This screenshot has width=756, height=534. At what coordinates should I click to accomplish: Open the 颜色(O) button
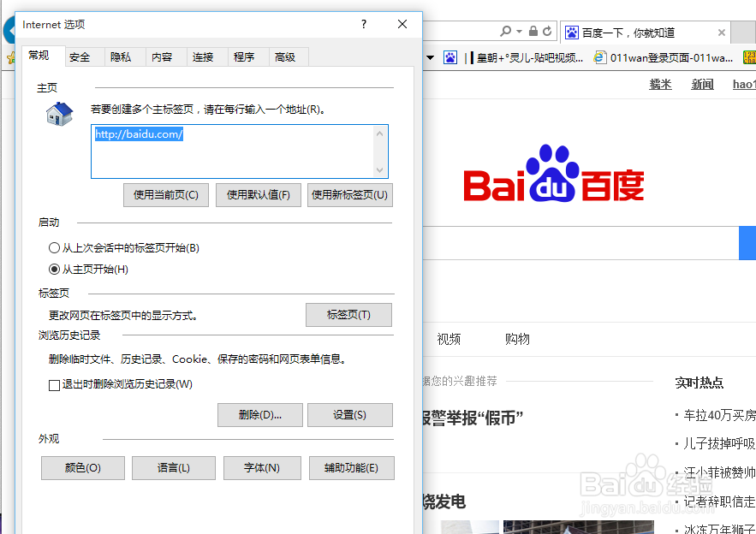point(83,468)
